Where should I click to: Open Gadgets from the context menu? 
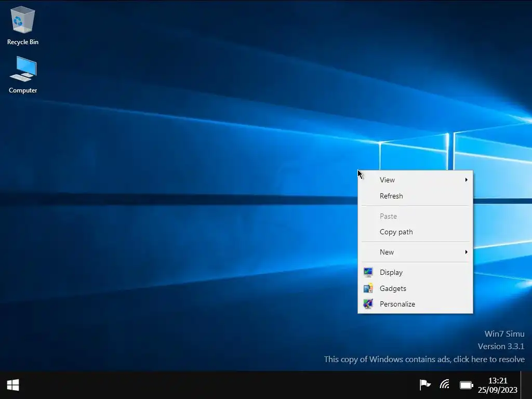415,288
